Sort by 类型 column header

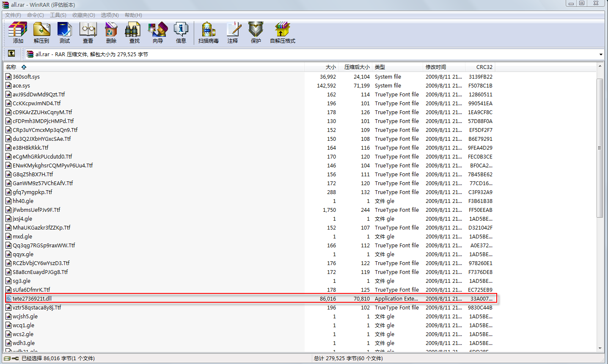pos(398,67)
